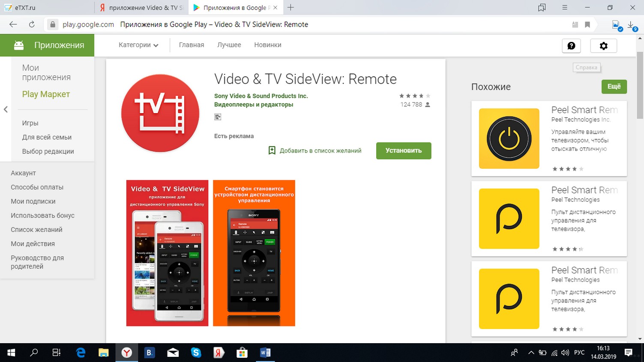This screenshot has height=362, width=644.
Task: Click the 12+ age rating badge
Action: click(x=218, y=117)
